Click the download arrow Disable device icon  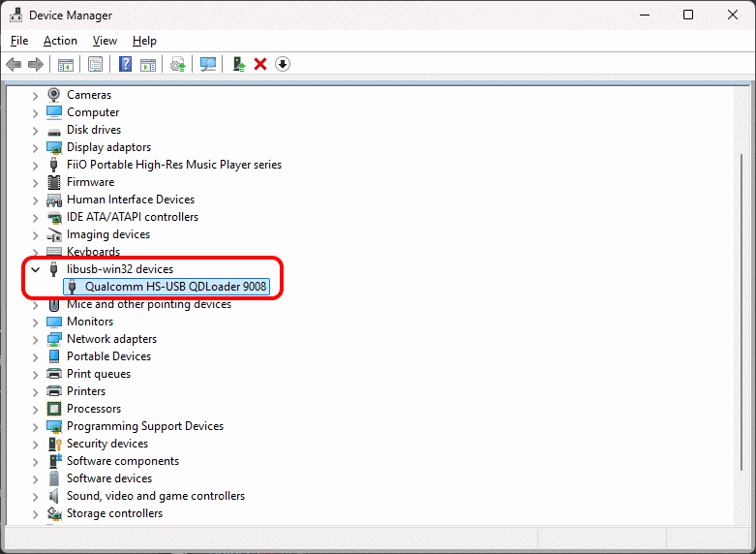point(283,64)
